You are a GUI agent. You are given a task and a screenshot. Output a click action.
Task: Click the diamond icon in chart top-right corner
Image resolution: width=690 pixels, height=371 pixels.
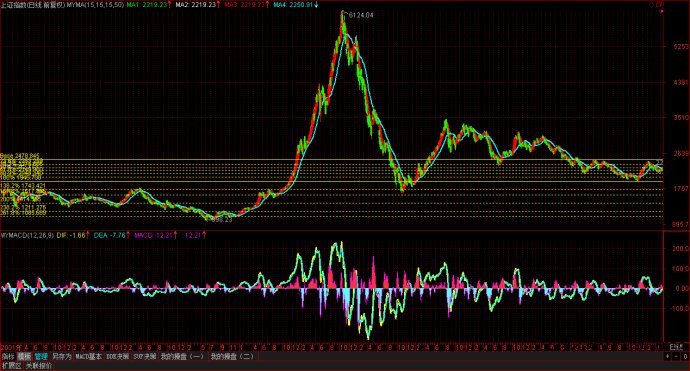tap(652, 5)
